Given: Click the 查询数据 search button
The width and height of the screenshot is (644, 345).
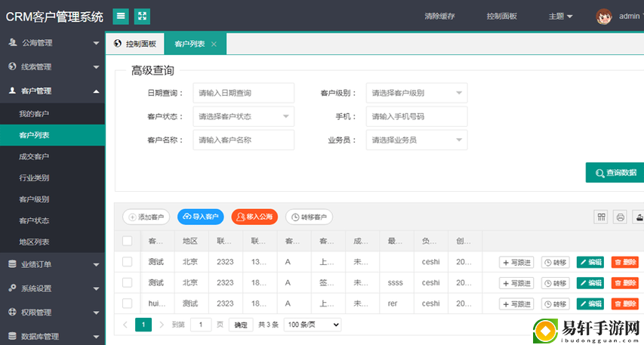Looking at the screenshot, I should [615, 172].
